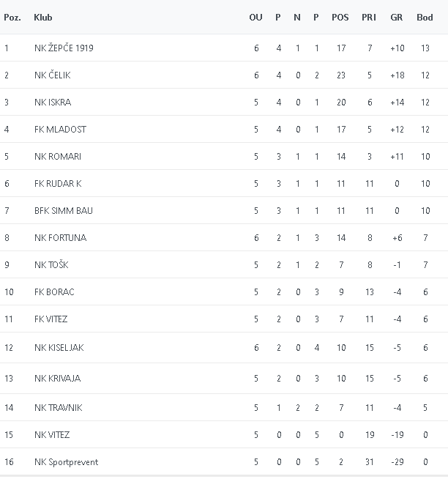Open the NK TRAVNIK club row
This screenshot has width=448, height=479.
point(56,408)
